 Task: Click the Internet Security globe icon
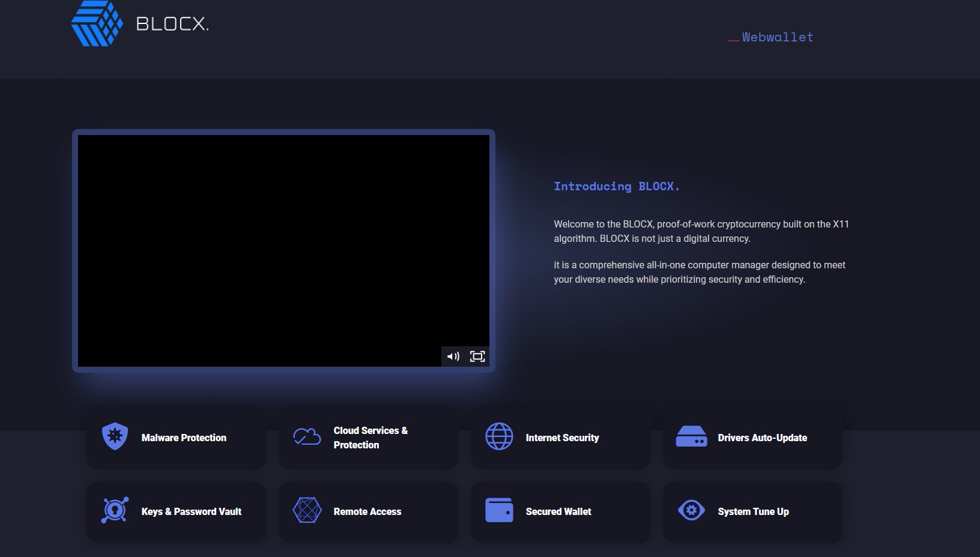click(499, 436)
